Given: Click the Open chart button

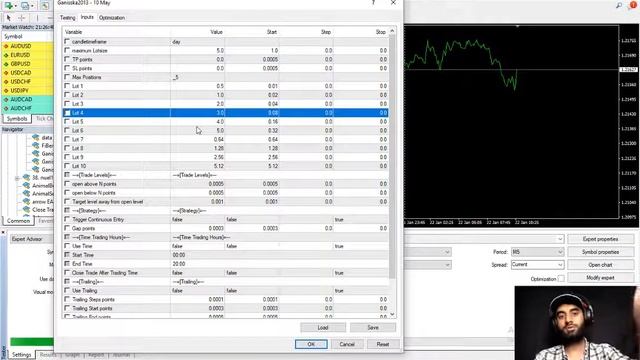Looking at the screenshot, I should pos(600,265).
